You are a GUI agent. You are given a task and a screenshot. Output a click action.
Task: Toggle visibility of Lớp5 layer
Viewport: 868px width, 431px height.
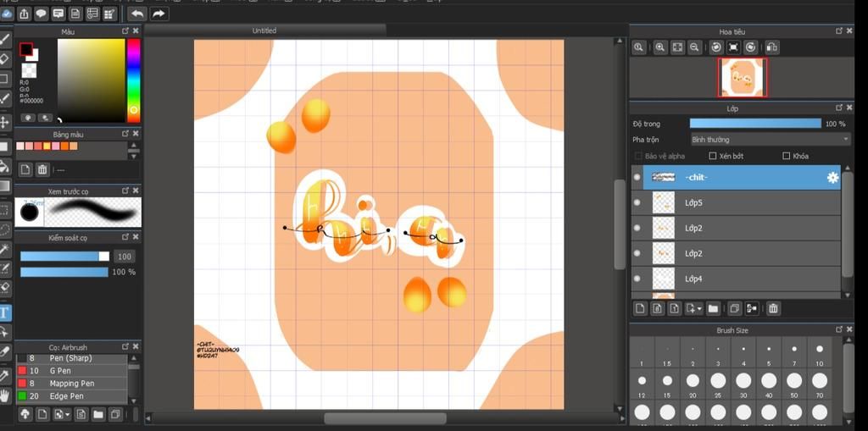(x=637, y=202)
